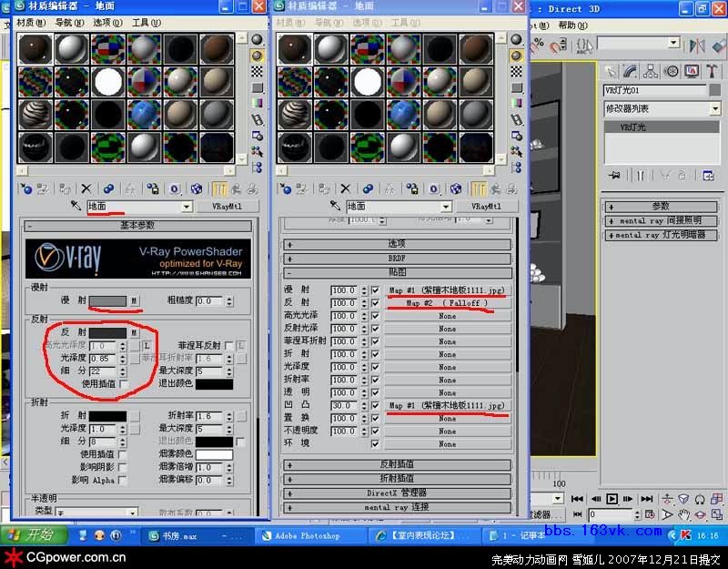
Task: Toggle Backlight icon in left editor
Action: [x=258, y=56]
